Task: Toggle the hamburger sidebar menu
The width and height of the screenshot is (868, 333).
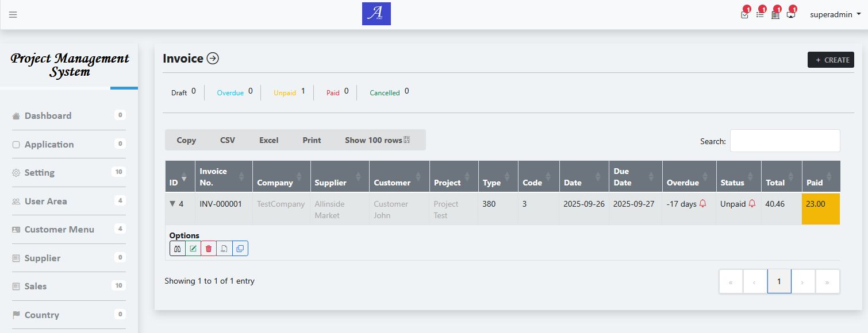Action: pos(13,14)
